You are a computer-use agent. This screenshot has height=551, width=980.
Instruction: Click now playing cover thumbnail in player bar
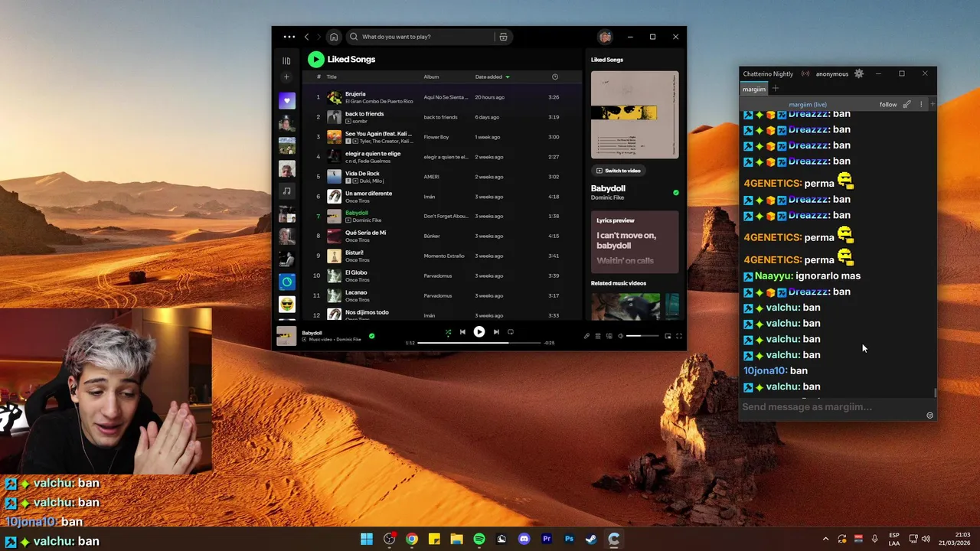286,336
